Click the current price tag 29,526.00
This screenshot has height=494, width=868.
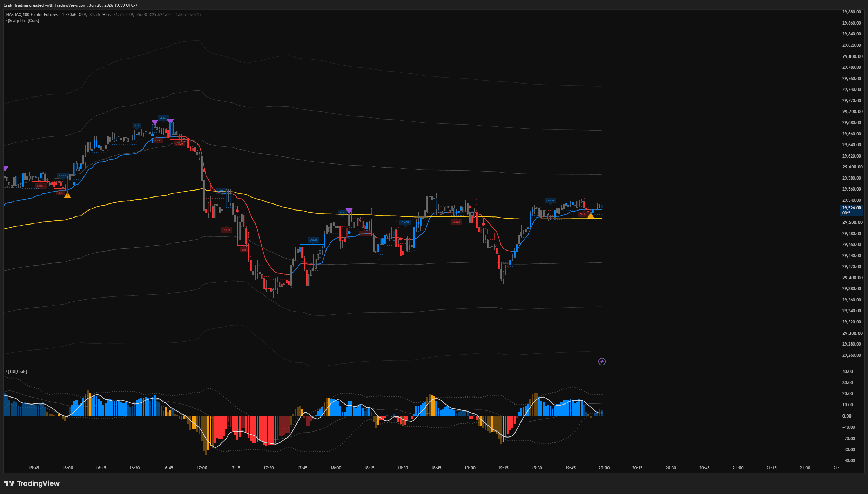coord(852,208)
